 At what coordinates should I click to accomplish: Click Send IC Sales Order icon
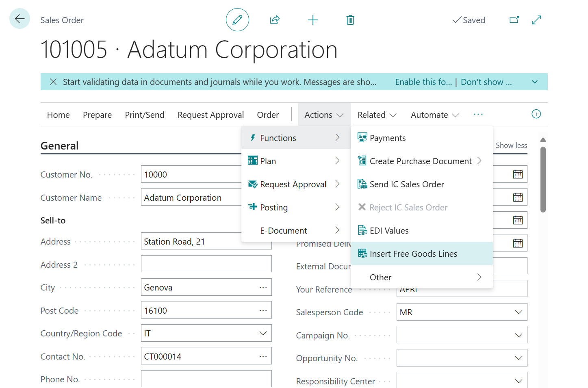point(362,184)
